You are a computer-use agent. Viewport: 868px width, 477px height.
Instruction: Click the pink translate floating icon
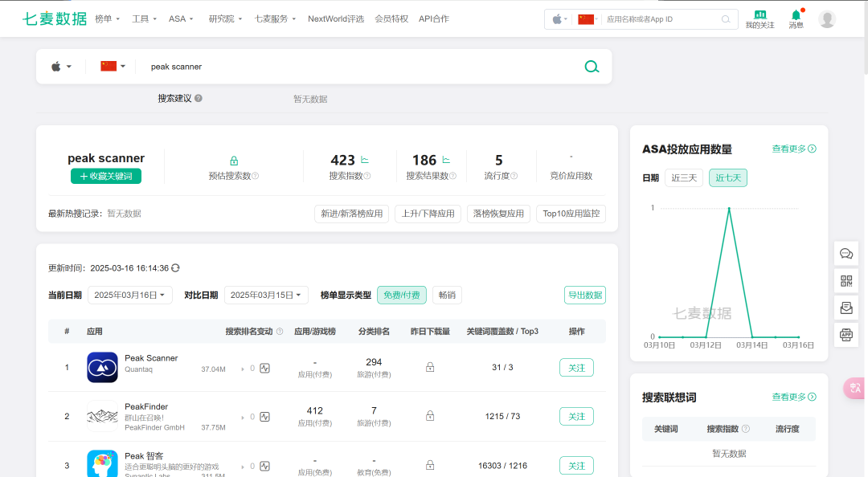click(x=854, y=388)
